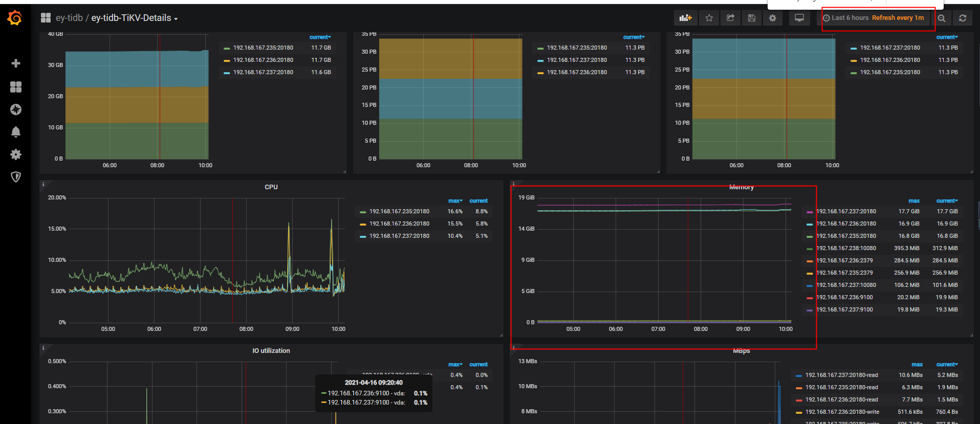Image resolution: width=980 pixels, height=424 pixels.
Task: Toggle 192.168.167.235:20180 series in CPU legend
Action: tap(399, 211)
